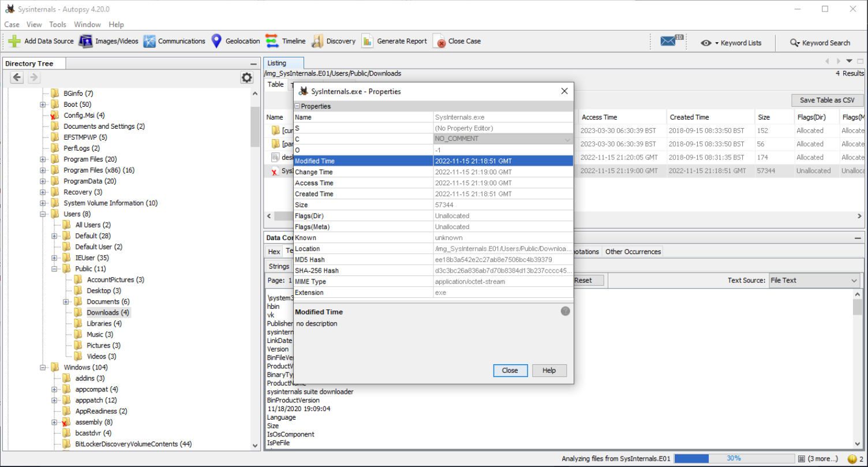Screen dimensions: 868x467
Task: Click (3 more...) in status bar
Action: (x=824, y=459)
